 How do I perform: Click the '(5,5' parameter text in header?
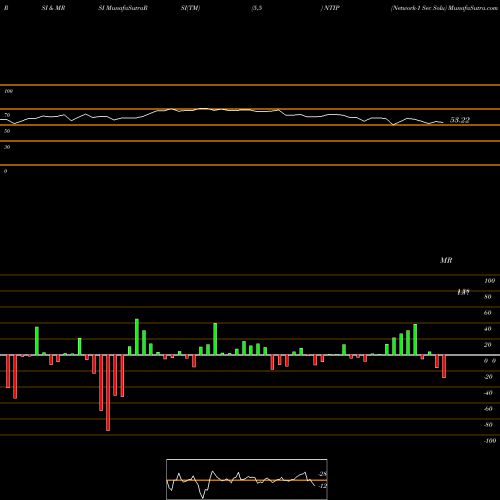[x=257, y=8]
